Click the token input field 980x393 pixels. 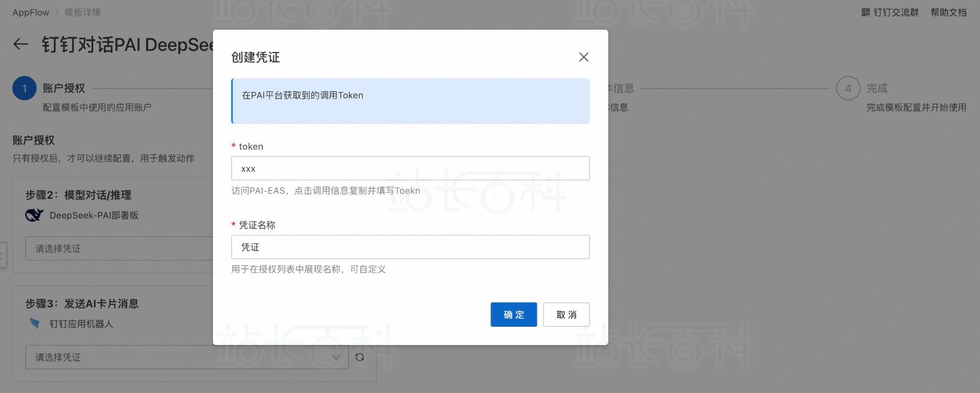coord(411,169)
